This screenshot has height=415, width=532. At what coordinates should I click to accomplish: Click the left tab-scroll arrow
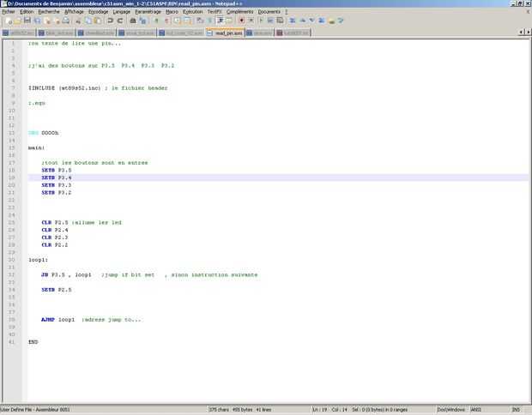pyautogui.click(x=521, y=32)
